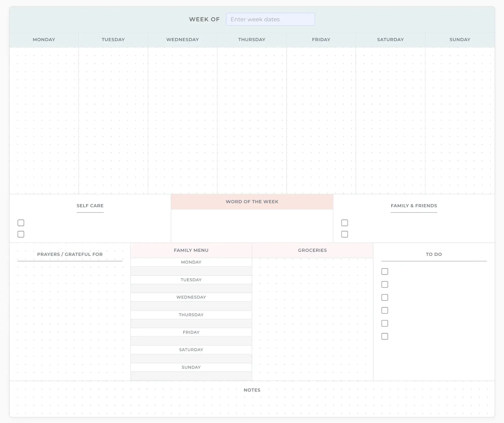Click the Tuesday column header
504x423 pixels.
coord(113,40)
